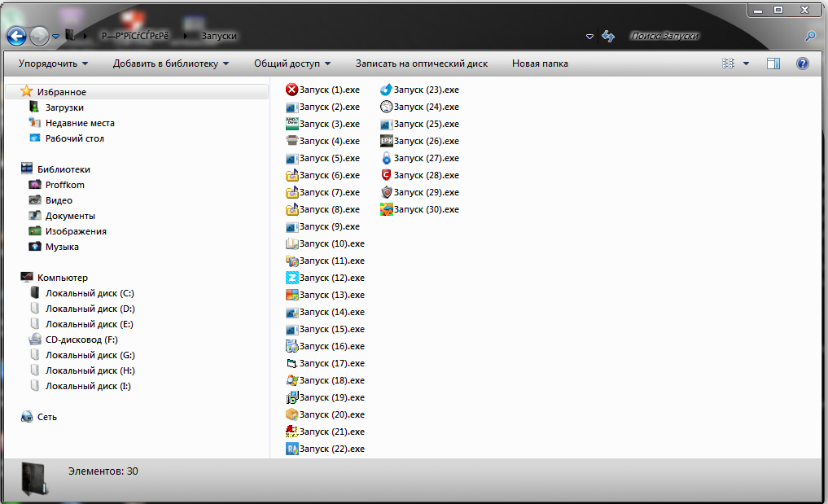The width and height of the screenshot is (828, 504).
Task: Click red X icon of Запуск (1).exe
Action: click(291, 90)
